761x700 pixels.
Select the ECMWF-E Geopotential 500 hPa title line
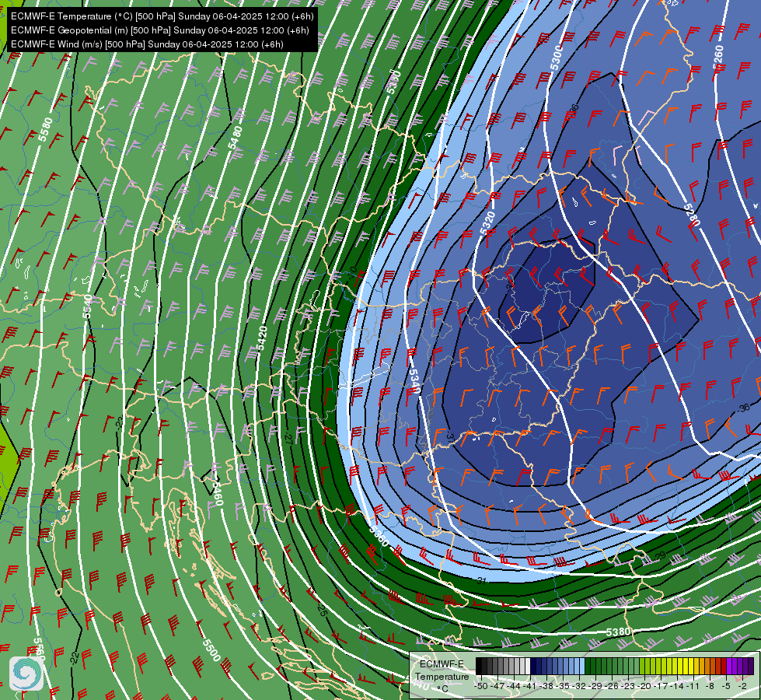159,30
